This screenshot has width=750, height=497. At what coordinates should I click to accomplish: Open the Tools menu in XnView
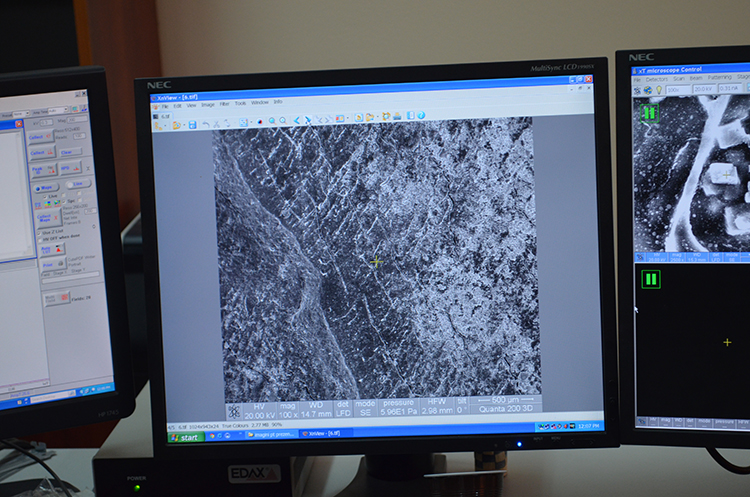pyautogui.click(x=241, y=103)
